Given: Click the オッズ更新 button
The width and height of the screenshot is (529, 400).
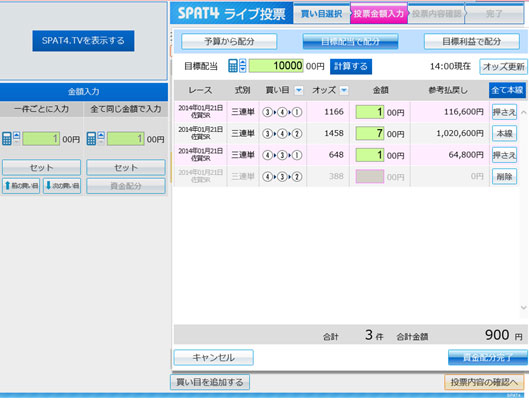Looking at the screenshot, I should (503, 66).
